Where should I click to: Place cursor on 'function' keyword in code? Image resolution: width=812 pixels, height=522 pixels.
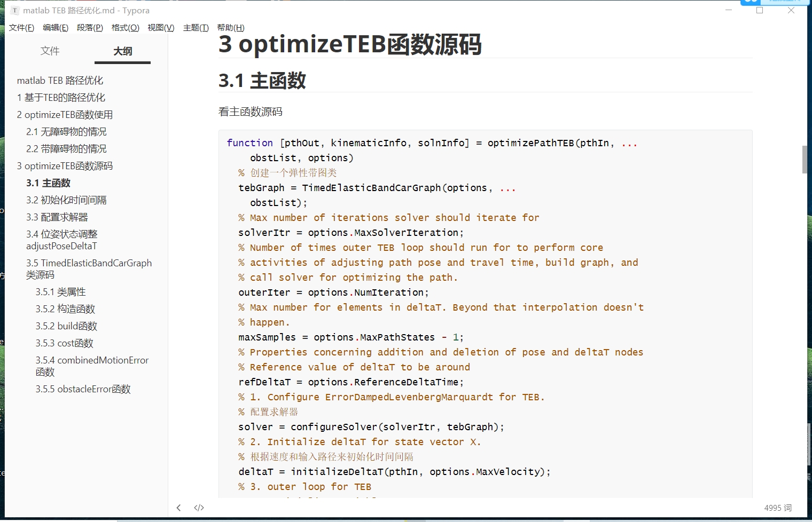[x=249, y=143]
